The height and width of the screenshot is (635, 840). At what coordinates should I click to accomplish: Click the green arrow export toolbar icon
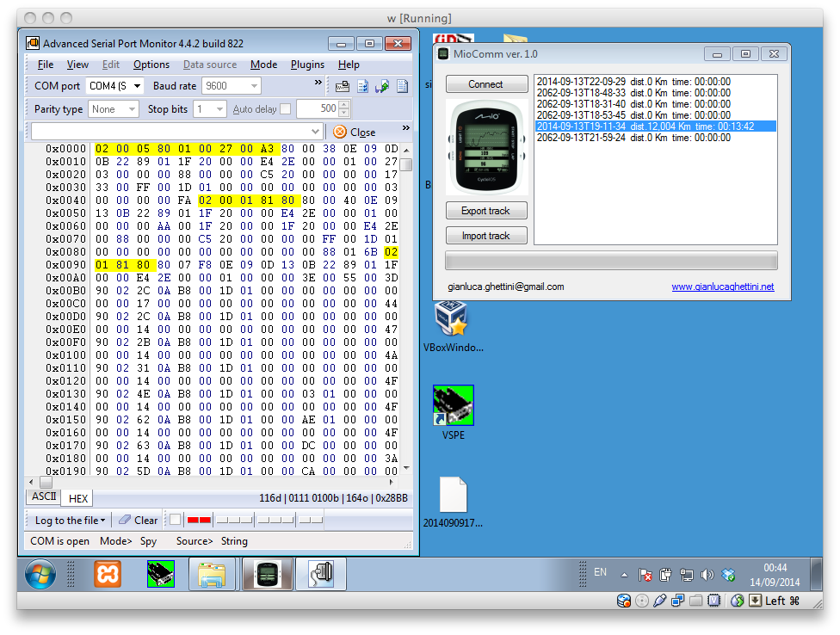[382, 86]
